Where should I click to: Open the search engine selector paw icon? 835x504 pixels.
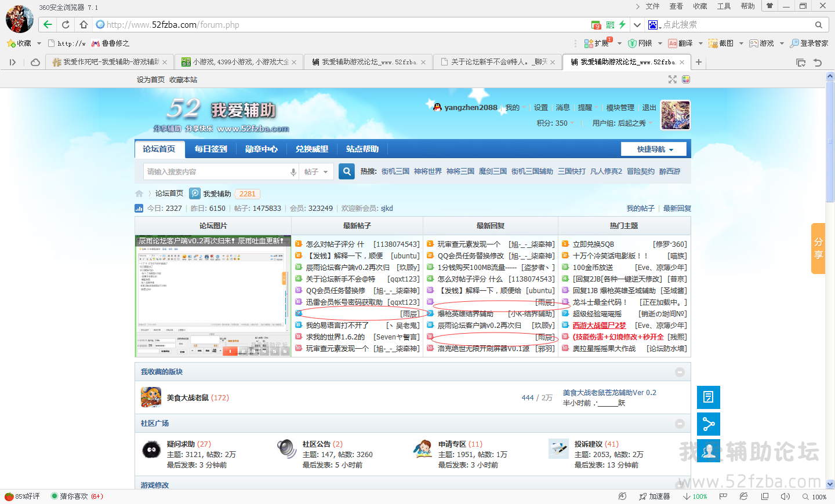pos(654,25)
